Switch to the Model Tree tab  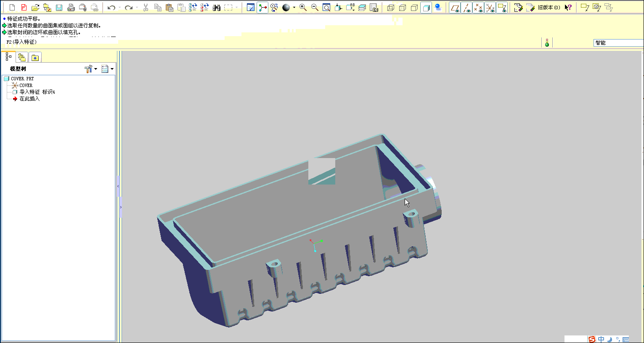pyautogui.click(x=8, y=57)
